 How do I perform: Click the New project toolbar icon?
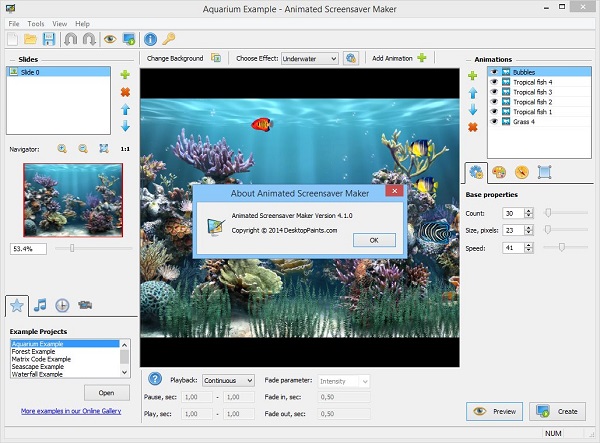pos(13,39)
